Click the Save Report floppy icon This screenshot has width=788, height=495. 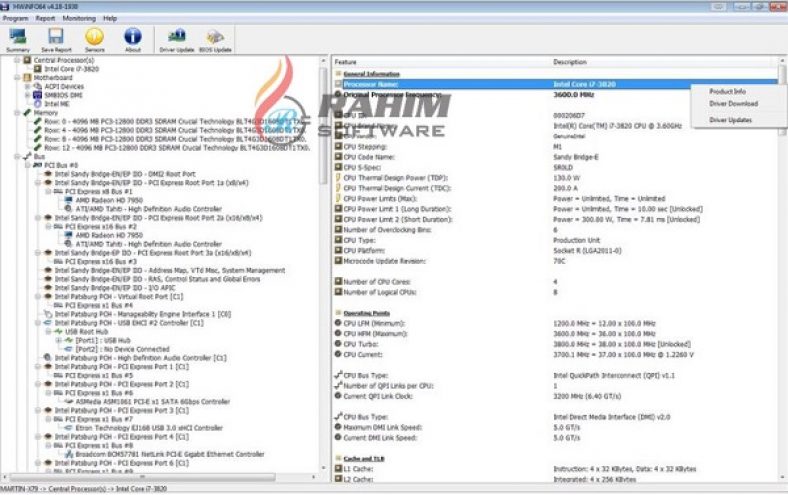56,37
